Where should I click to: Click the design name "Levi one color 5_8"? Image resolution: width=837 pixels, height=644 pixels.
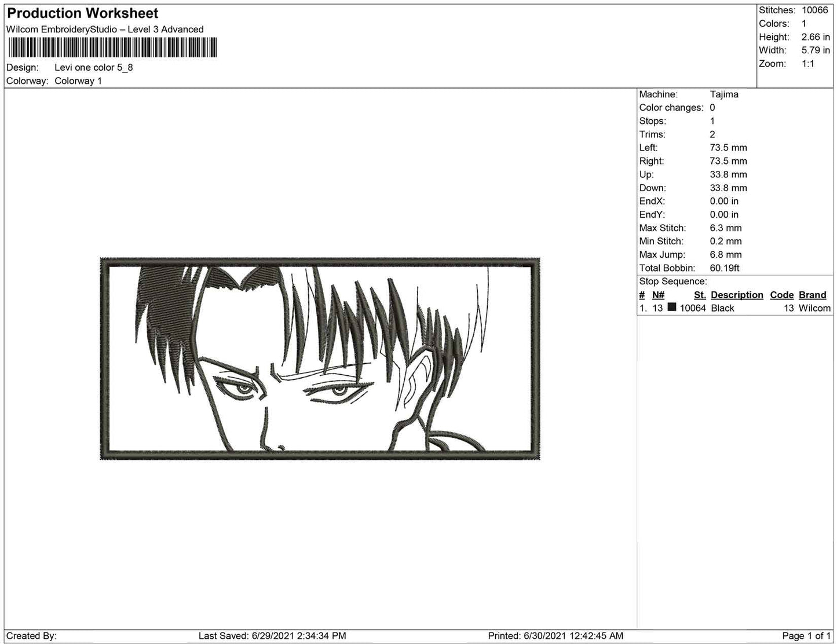(94, 67)
